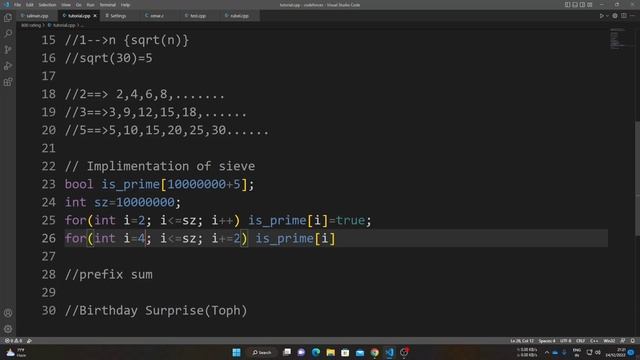Click Win32 configuration in status bar
The width and height of the screenshot is (640, 360).
pyautogui.click(x=609, y=340)
